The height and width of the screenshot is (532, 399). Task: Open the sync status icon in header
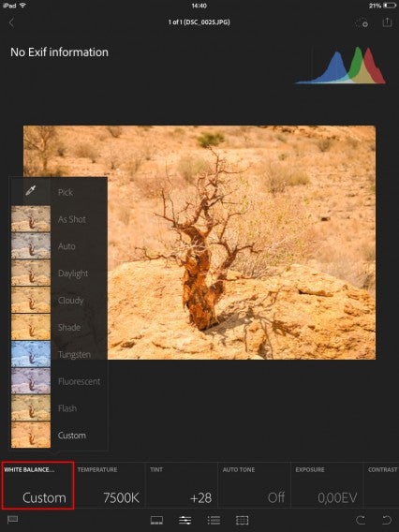click(x=362, y=22)
